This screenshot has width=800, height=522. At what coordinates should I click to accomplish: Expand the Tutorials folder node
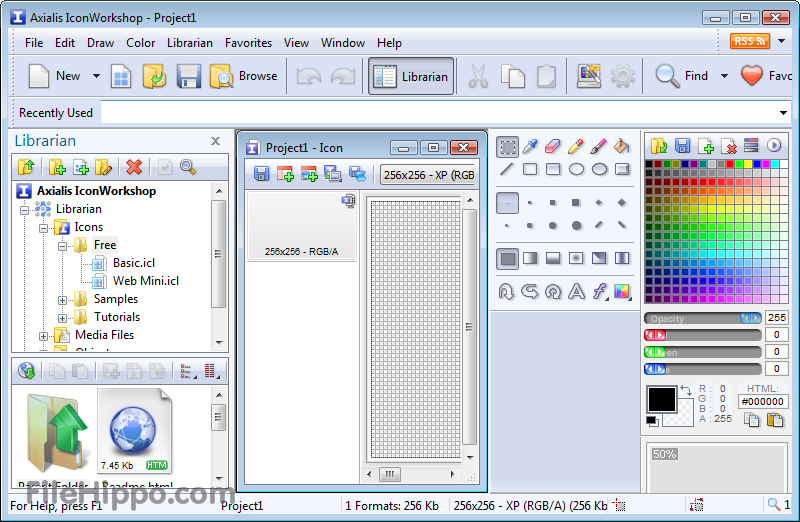point(62,318)
